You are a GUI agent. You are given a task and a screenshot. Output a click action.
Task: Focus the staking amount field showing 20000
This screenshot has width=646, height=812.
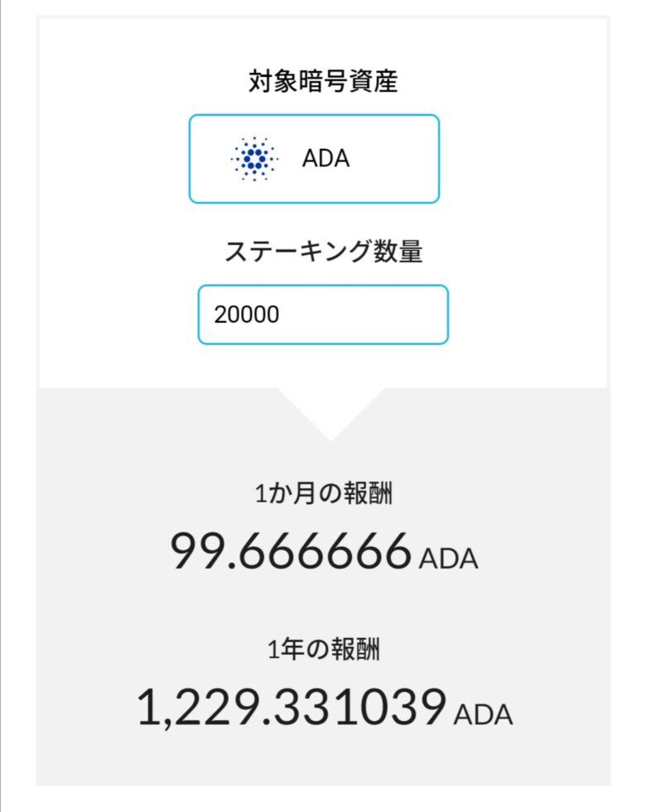point(323,315)
